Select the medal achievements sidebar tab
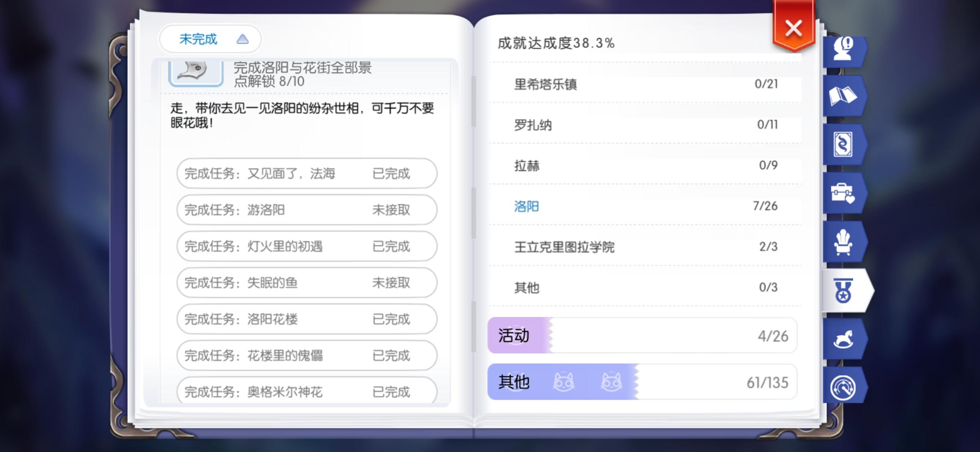The width and height of the screenshot is (980, 452). click(846, 290)
